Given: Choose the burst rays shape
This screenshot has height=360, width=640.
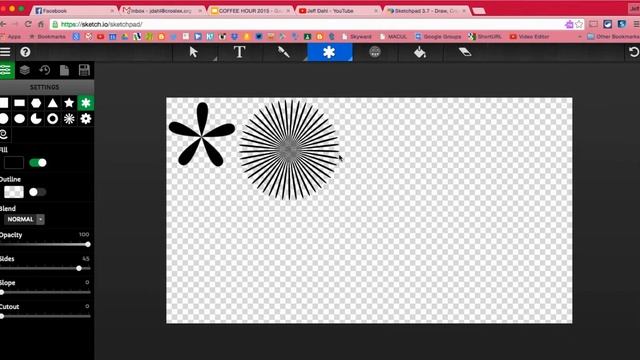Looking at the screenshot, I should [69, 119].
